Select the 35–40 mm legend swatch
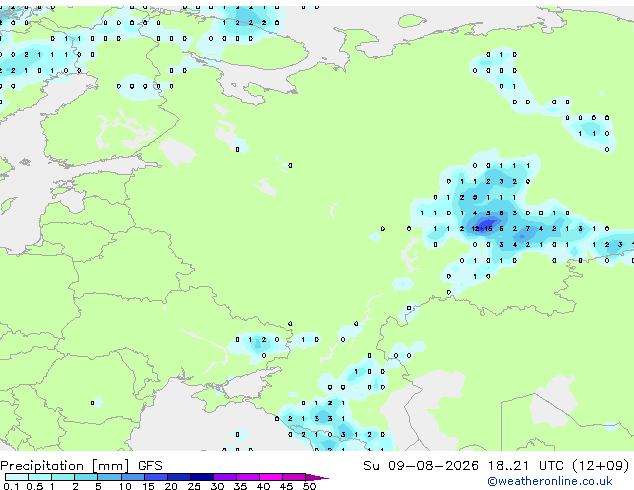The width and height of the screenshot is (634, 490). [248, 477]
